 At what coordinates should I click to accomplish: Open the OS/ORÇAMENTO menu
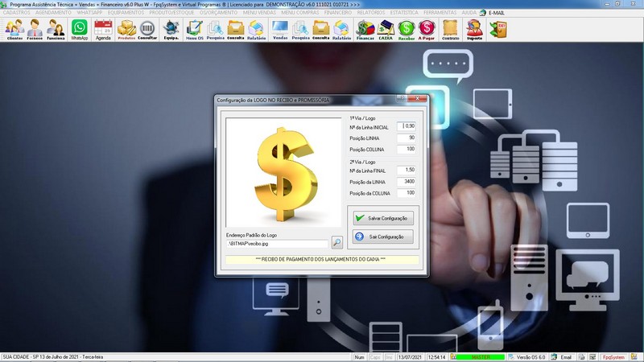218,13
